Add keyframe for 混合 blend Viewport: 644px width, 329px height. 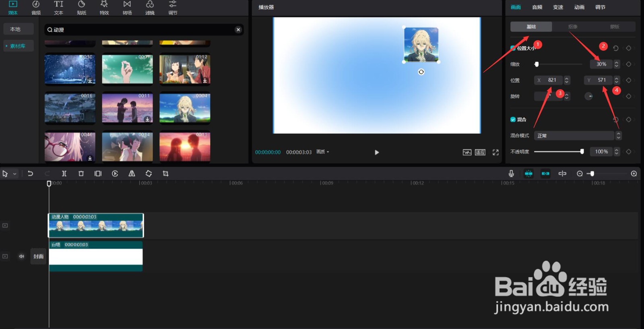click(629, 119)
